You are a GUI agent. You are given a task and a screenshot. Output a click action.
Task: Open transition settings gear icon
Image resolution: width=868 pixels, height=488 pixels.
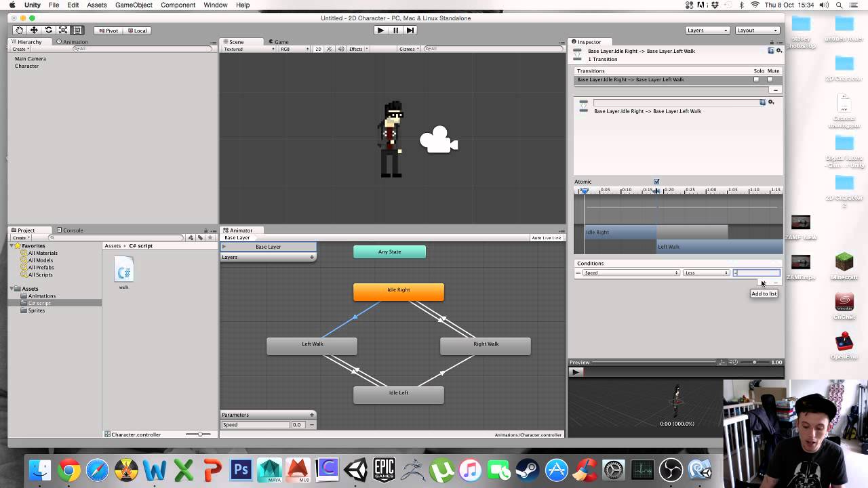click(771, 102)
